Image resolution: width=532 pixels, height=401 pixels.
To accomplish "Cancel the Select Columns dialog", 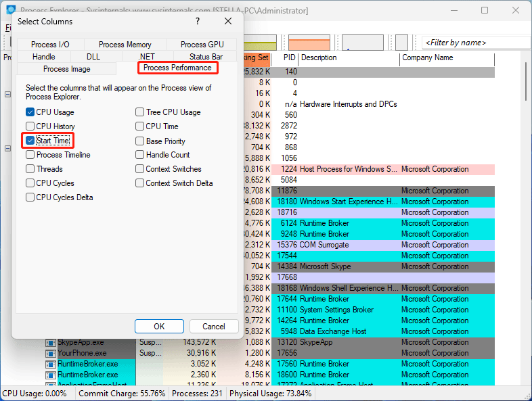I will point(214,327).
